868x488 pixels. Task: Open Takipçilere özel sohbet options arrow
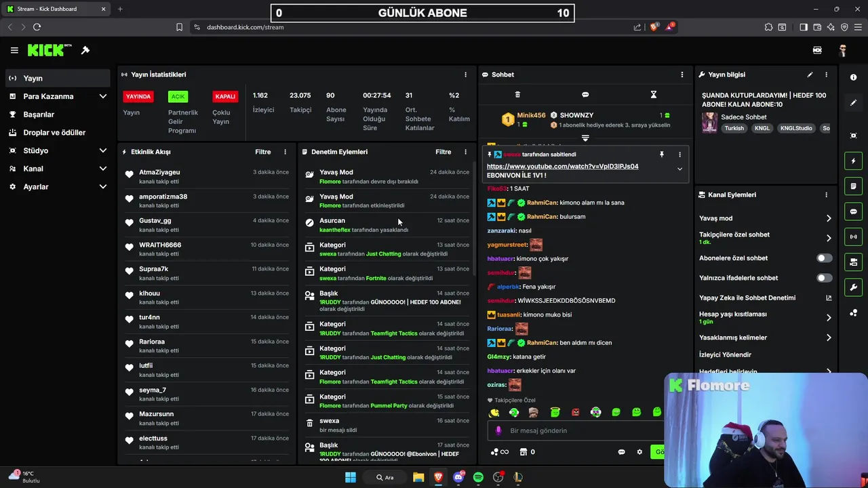click(x=828, y=238)
